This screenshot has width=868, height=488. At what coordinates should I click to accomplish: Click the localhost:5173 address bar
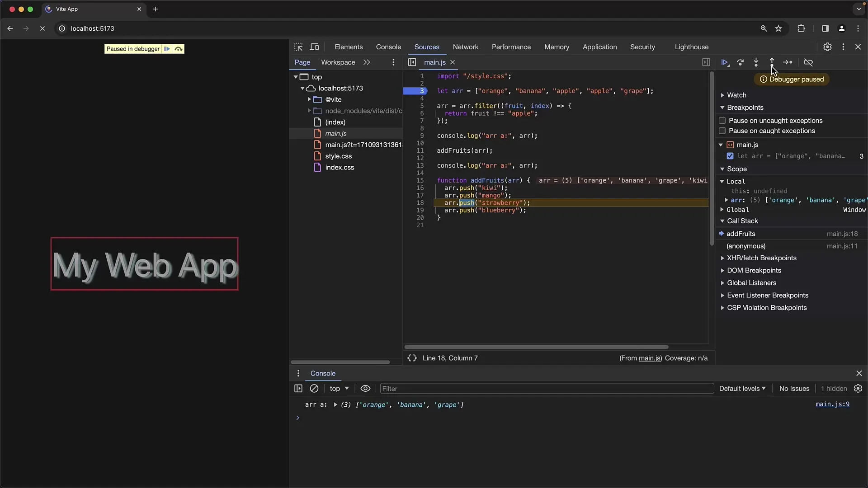coord(407,28)
